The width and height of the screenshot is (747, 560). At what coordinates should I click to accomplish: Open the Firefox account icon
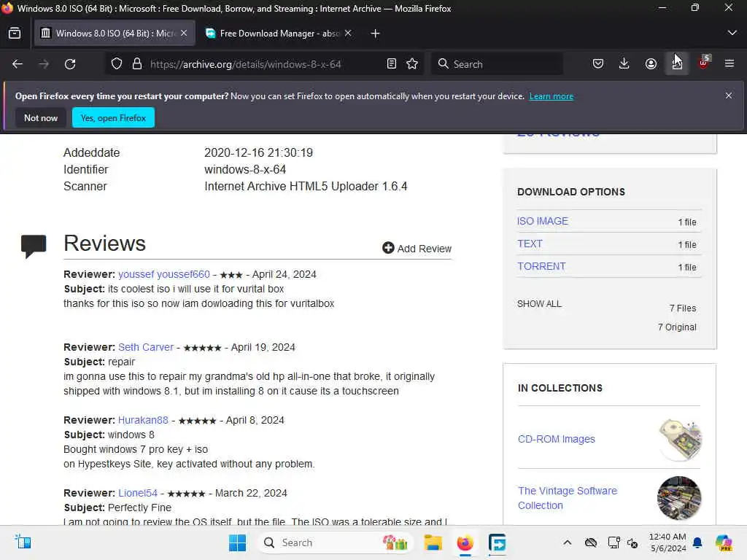click(x=651, y=64)
